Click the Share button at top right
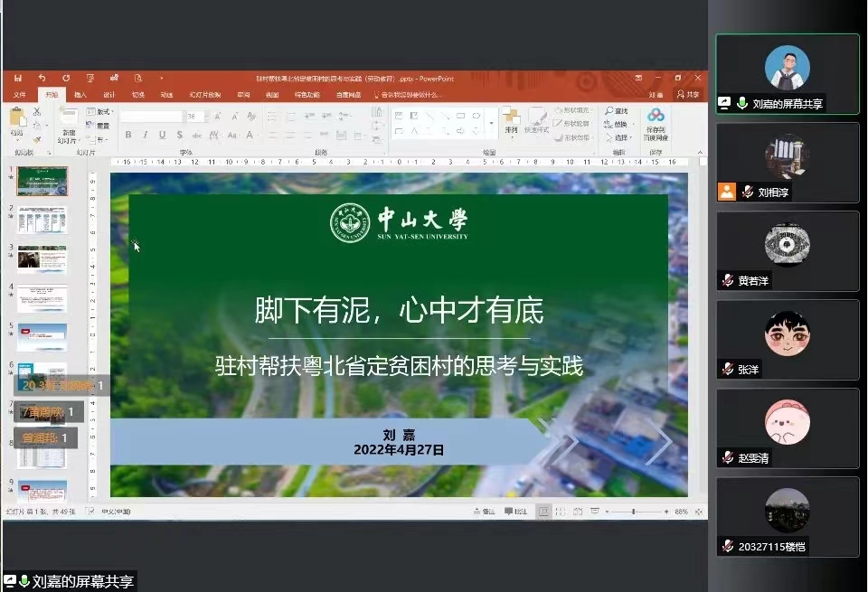 point(688,94)
